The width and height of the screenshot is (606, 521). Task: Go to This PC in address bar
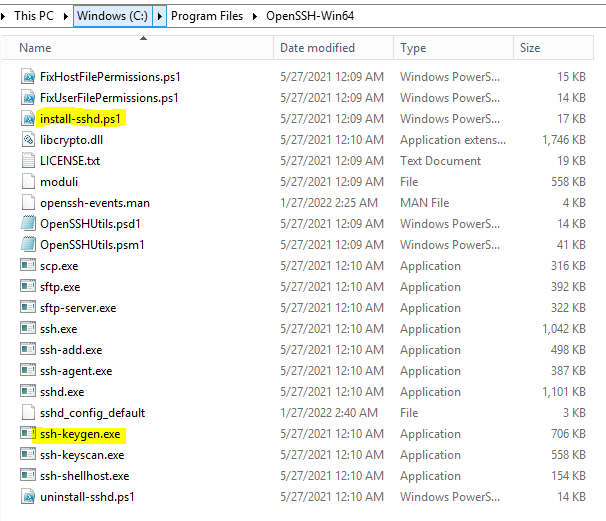click(x=34, y=16)
